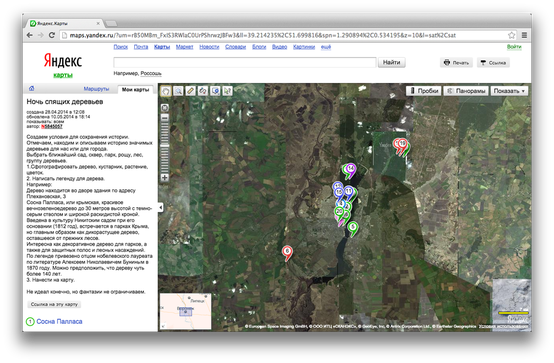Click the Россошь example link
554x363 pixels.
pos(151,73)
